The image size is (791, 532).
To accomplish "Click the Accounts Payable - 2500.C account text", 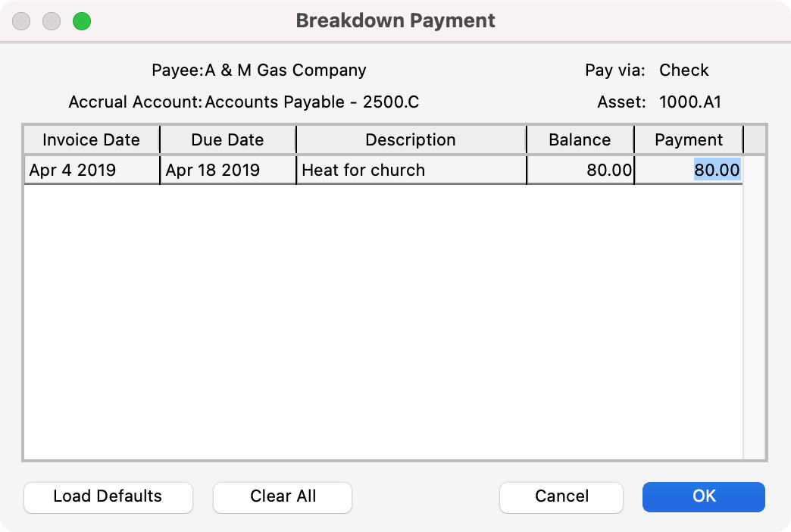I will pyautogui.click(x=312, y=102).
